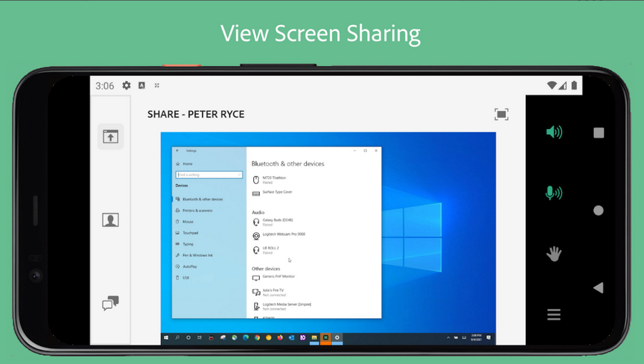Mute the speaker audio
Viewport: 644px width, 364px height.
[x=554, y=132]
